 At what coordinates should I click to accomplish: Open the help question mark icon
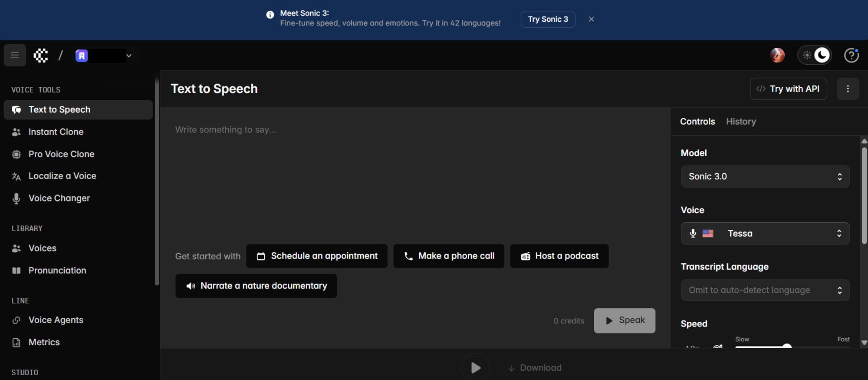coord(851,55)
